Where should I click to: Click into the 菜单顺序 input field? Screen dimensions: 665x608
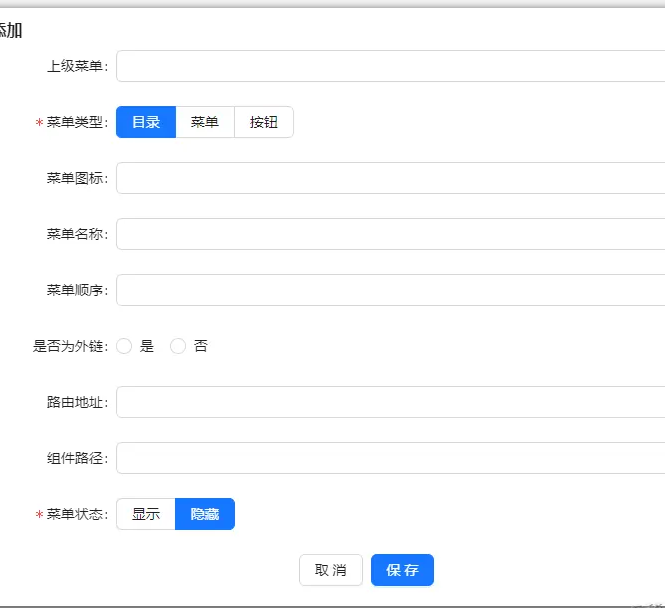click(390, 290)
